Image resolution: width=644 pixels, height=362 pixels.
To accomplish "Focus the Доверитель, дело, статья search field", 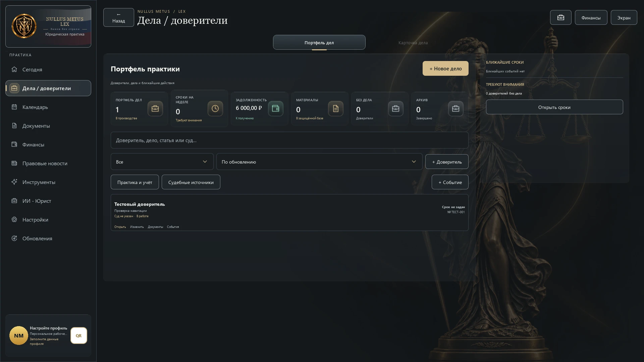I will [x=289, y=140].
